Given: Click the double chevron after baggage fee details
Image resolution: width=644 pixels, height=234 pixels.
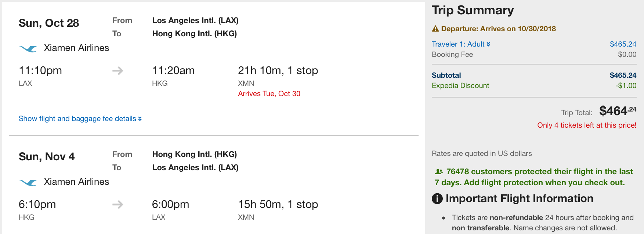Looking at the screenshot, I should 140,119.
